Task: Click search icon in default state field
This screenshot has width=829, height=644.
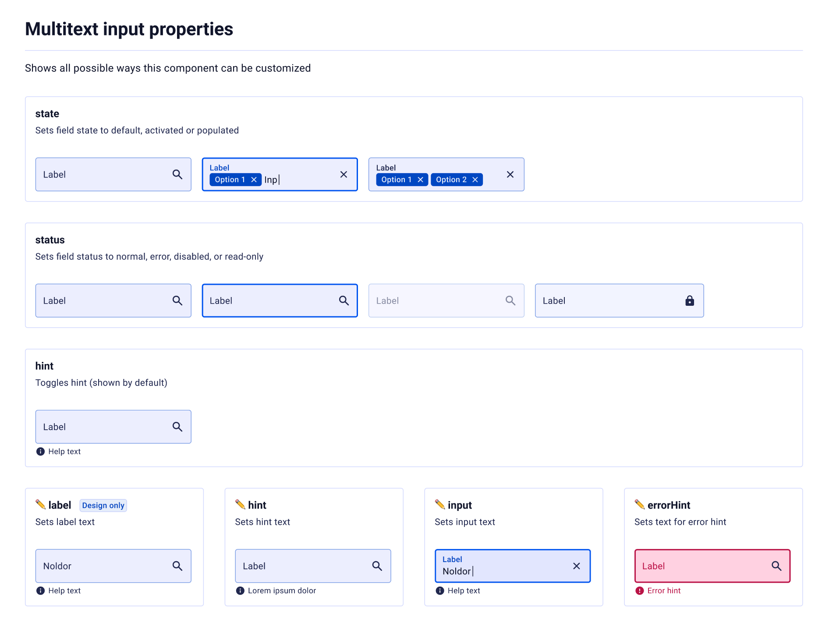Action: click(x=177, y=174)
